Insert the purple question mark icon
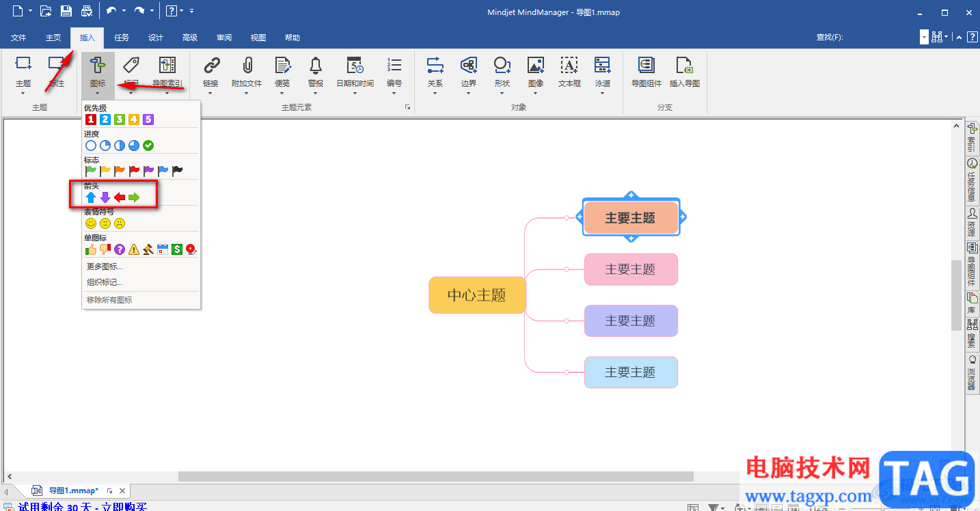980x511 pixels. (x=120, y=249)
